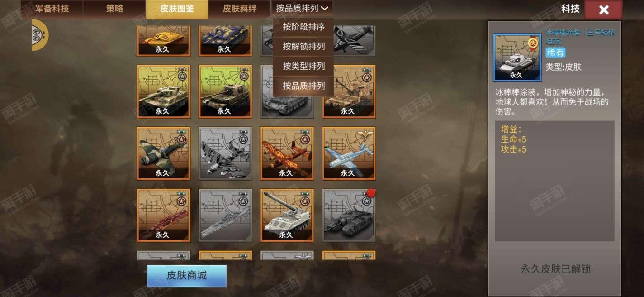The image size is (644, 297).
Task: Open the 按品质排列 sort dropdown
Action: [302, 9]
